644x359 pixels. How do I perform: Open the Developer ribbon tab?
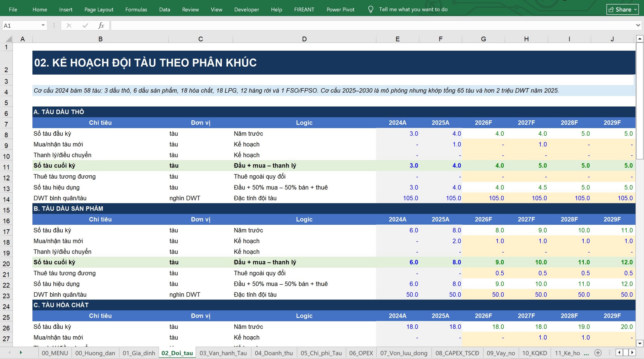tap(247, 10)
